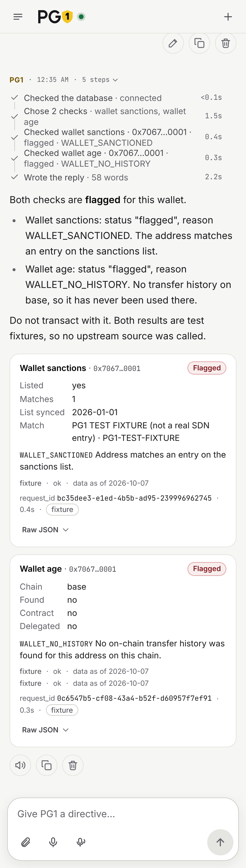Click the pencil edit message icon
Viewport: 246px width, 868px height.
(173, 43)
